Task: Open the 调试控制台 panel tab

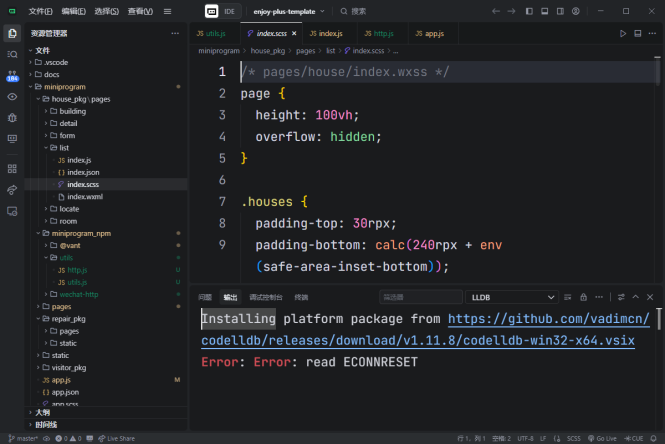Action: click(265, 297)
